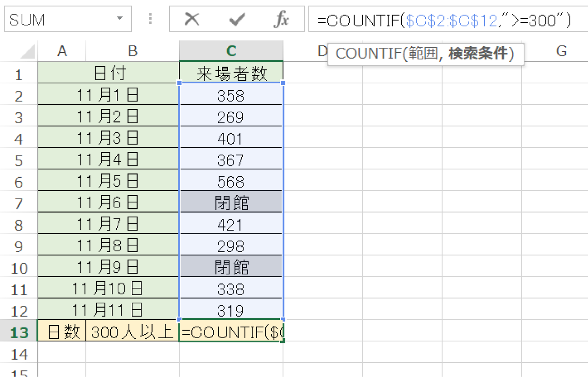Screen dimensions: 588x377
Task: Click the cell with 11月2日
Action: (108, 116)
